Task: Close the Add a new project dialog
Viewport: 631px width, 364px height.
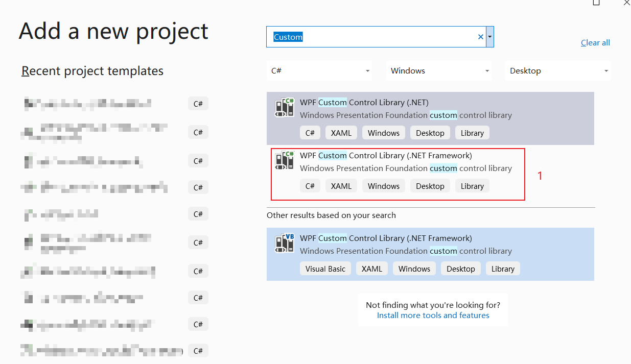Action: (626, 2)
